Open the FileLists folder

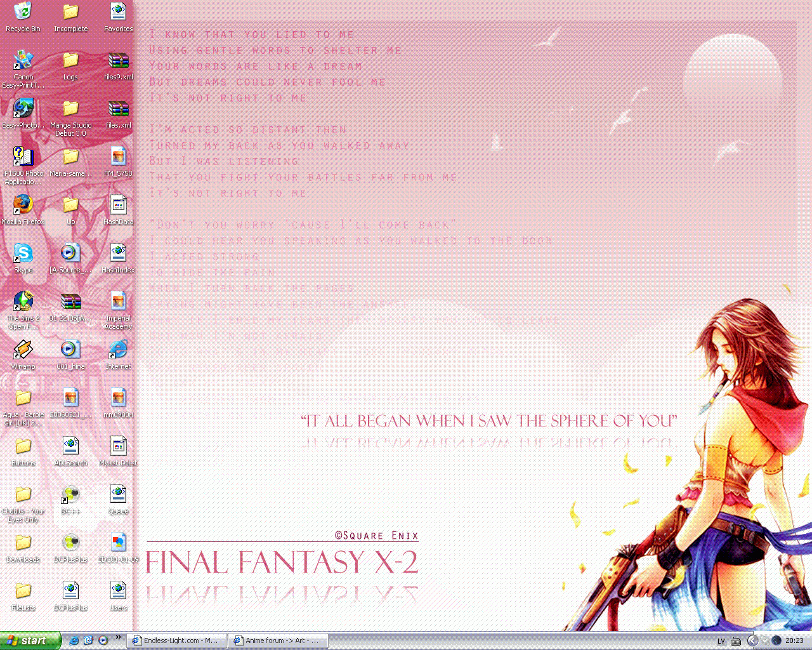point(23,596)
